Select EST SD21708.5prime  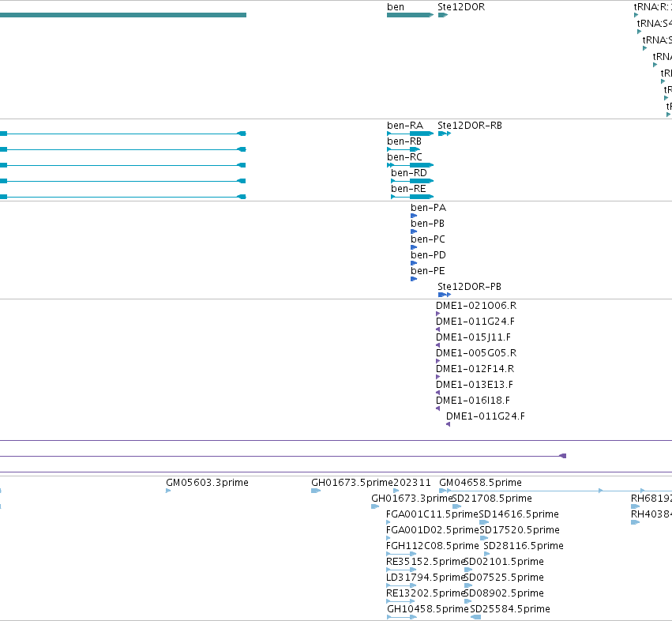(x=457, y=506)
